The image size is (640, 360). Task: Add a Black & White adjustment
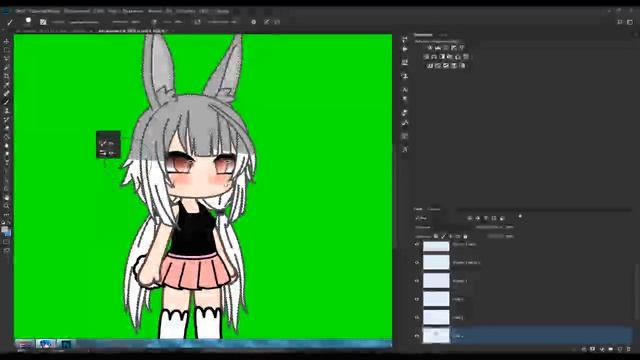coord(442,57)
